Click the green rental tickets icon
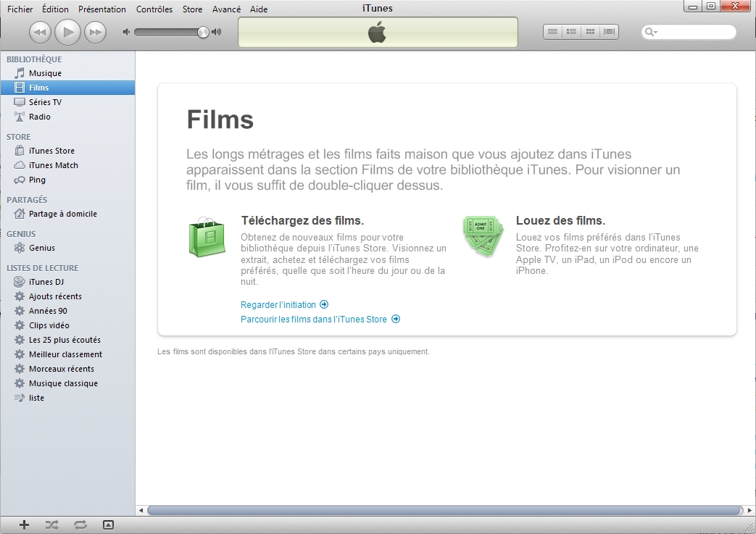Screen dimensions: 756x534 tap(483, 236)
